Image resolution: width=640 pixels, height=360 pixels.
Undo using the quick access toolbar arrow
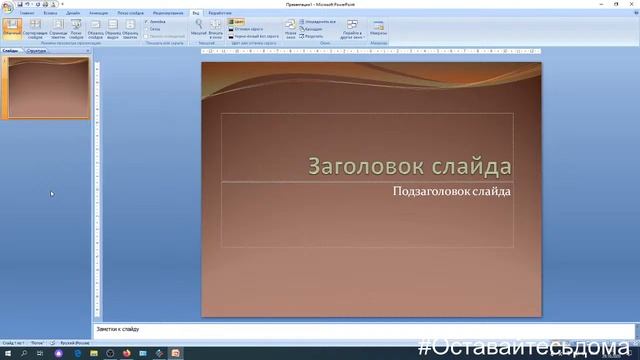click(27, 4)
